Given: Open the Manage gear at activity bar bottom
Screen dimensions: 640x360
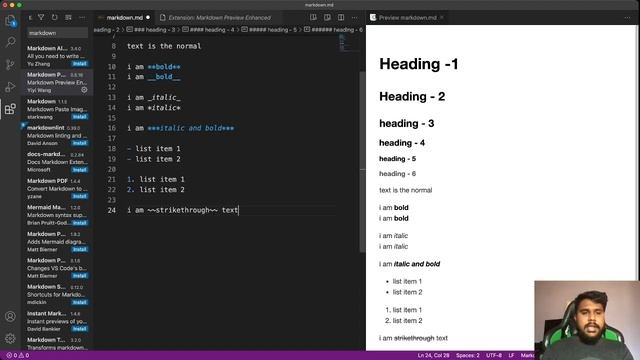Looking at the screenshot, I should (x=10, y=338).
